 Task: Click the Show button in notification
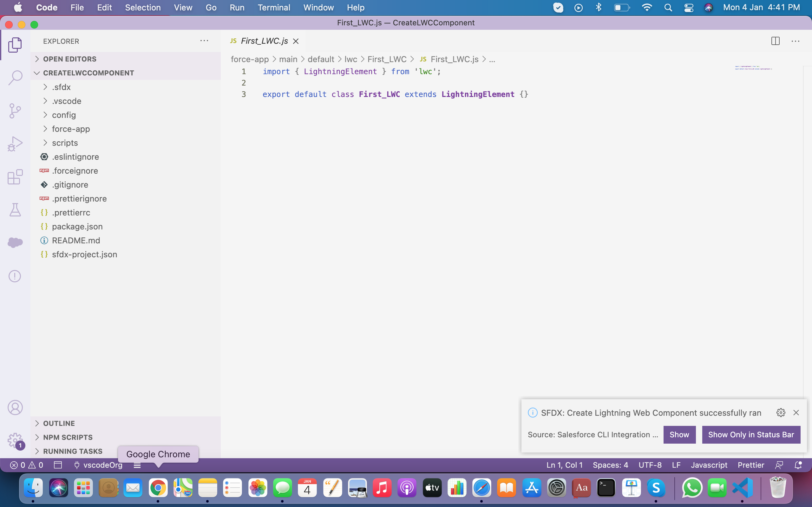[679, 434]
